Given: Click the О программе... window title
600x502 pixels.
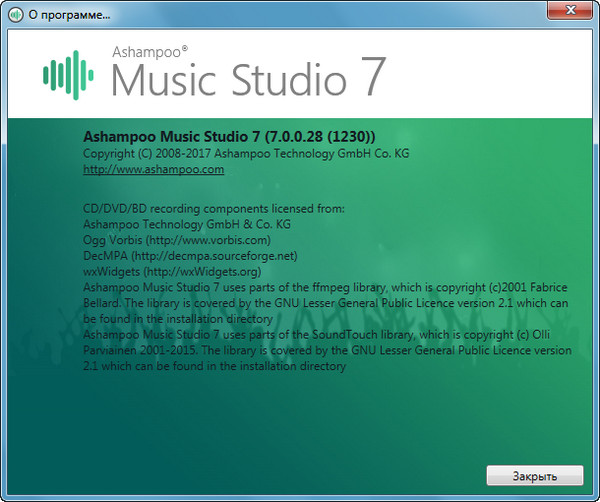Looking at the screenshot, I should pos(69,15).
